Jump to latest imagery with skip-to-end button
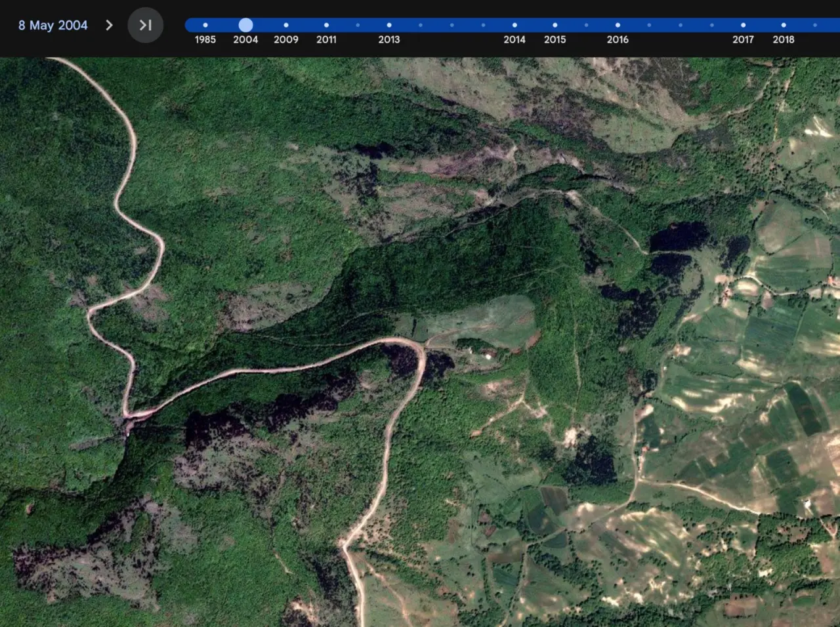 [x=145, y=25]
